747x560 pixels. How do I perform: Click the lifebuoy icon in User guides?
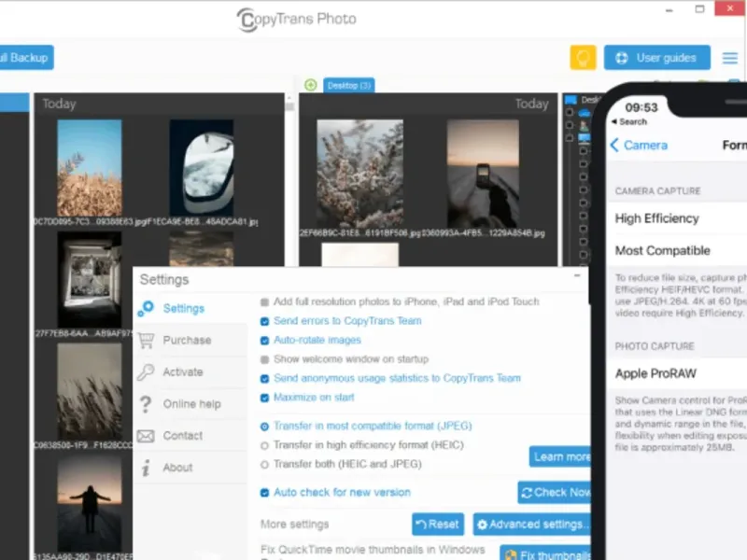[x=621, y=58]
